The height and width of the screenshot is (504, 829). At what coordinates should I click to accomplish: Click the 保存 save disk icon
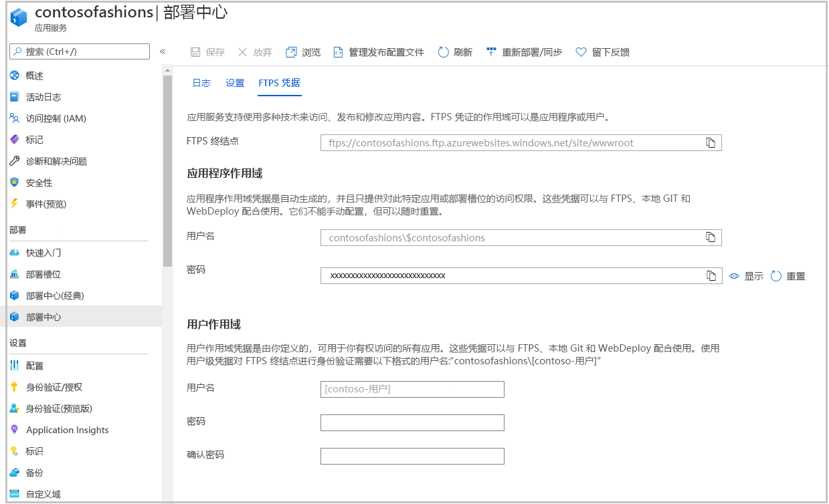pyautogui.click(x=195, y=52)
